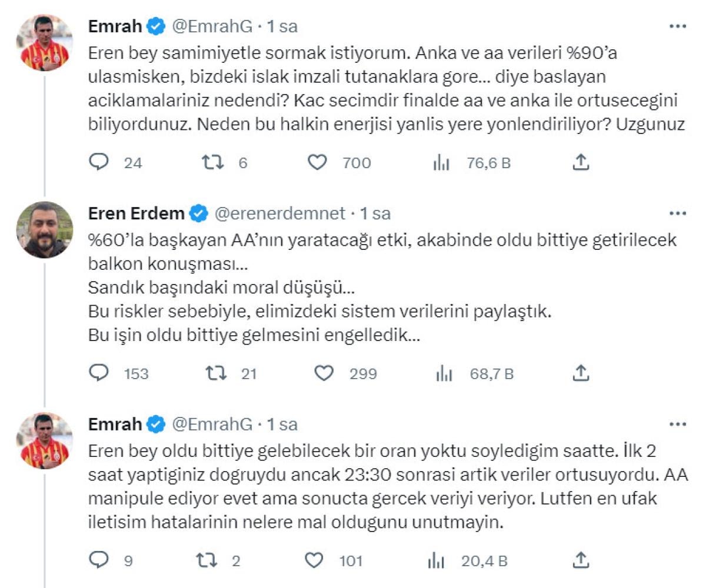Share the tweet with 20,4 B views

point(581,559)
